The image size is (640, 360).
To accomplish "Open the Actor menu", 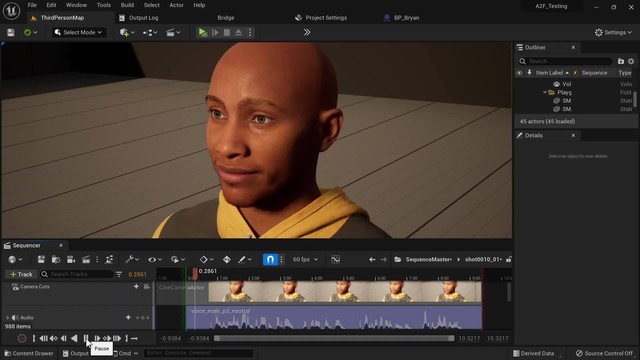I will pyautogui.click(x=176, y=5).
